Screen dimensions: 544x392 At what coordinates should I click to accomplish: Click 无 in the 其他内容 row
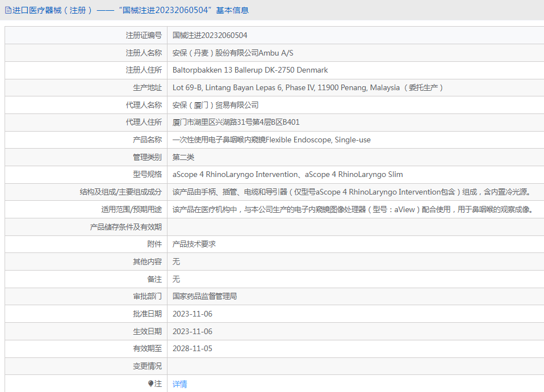tap(176, 262)
